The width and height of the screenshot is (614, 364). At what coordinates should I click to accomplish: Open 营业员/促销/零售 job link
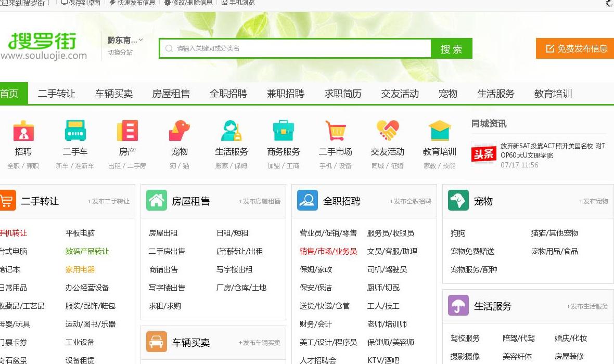tap(328, 233)
